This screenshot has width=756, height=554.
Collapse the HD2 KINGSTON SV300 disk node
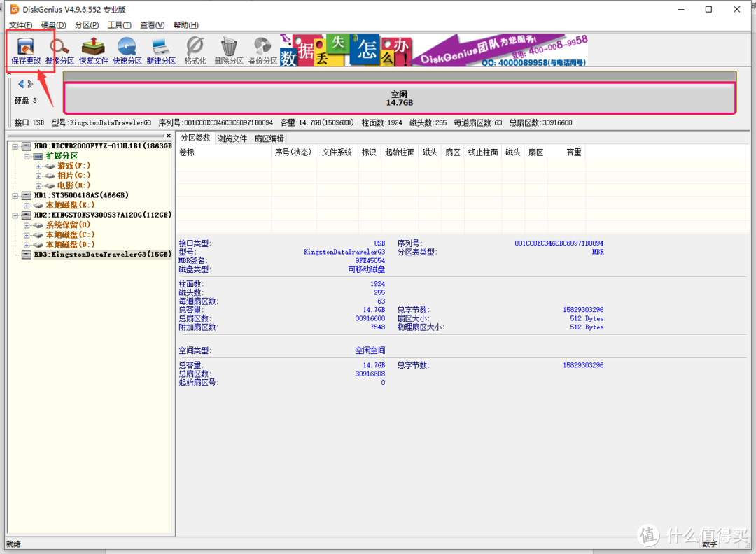click(15, 215)
